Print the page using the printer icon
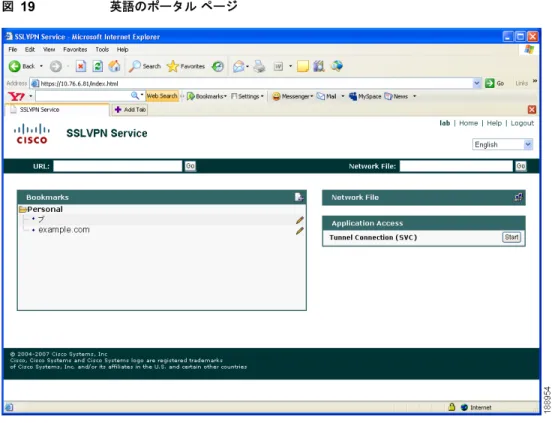This screenshot has width=552, height=423. point(260,66)
